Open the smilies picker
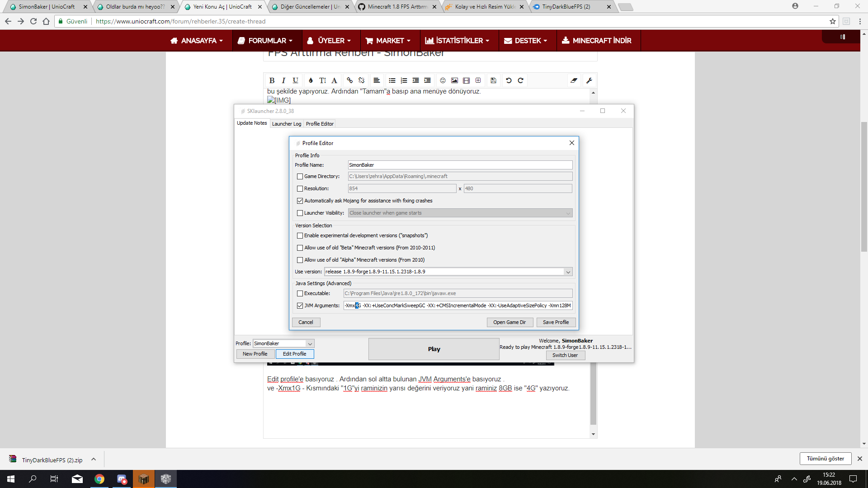 coord(443,80)
